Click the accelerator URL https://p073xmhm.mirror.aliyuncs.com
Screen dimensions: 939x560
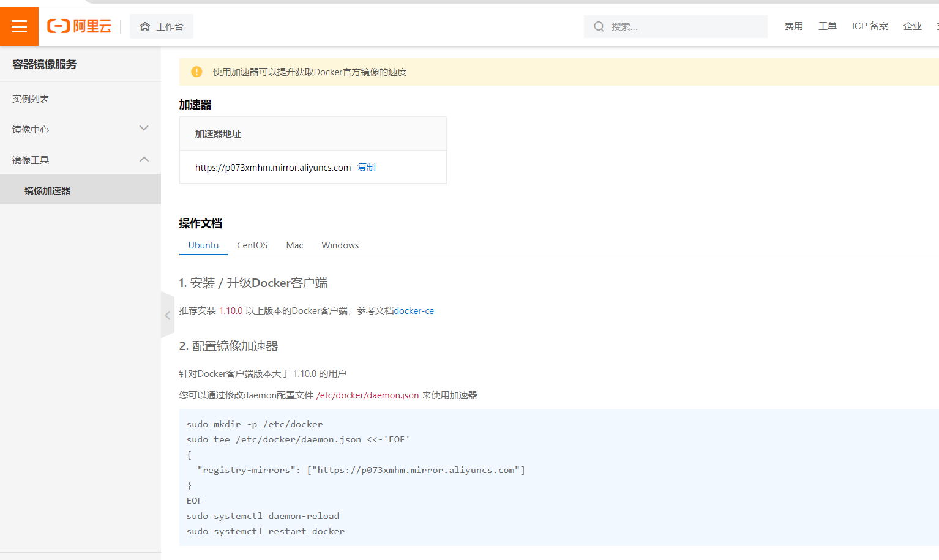tap(273, 167)
